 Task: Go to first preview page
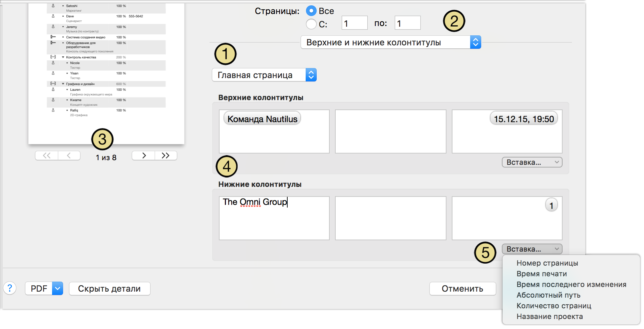[47, 155]
